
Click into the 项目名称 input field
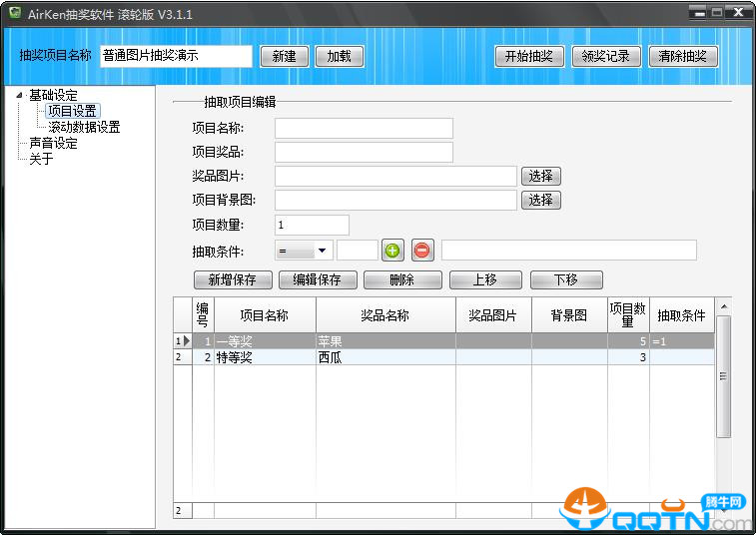[x=364, y=128]
